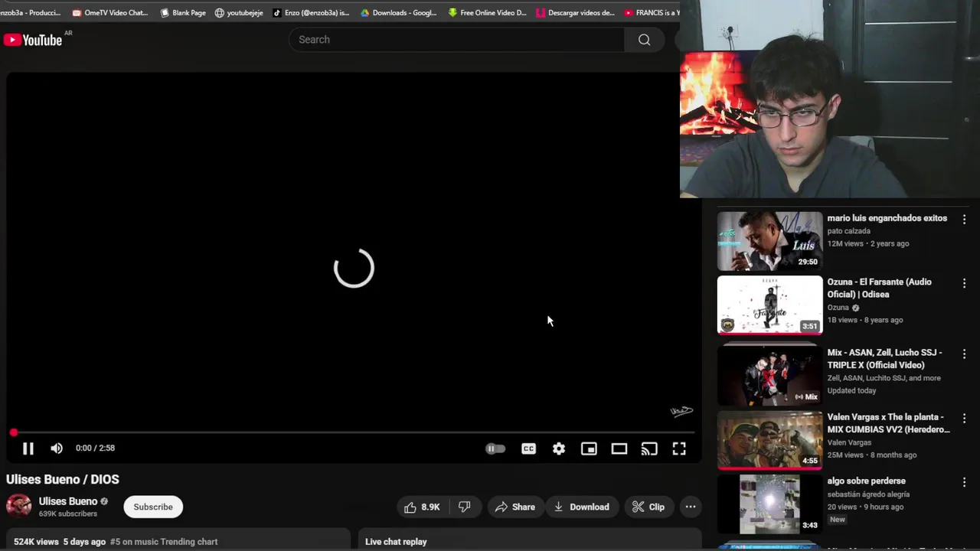This screenshot has height=551, width=980.
Task: Click the YouTube logo home link
Action: click(x=33, y=40)
